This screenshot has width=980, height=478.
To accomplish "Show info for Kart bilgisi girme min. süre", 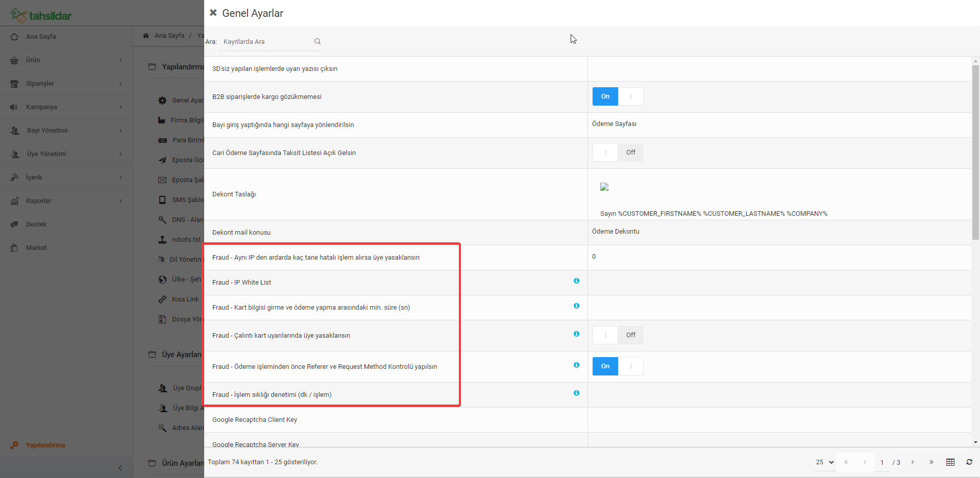I will tap(576, 306).
